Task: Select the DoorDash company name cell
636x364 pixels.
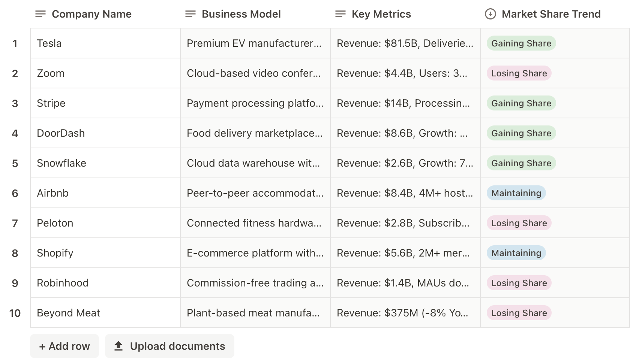Action: (105, 133)
